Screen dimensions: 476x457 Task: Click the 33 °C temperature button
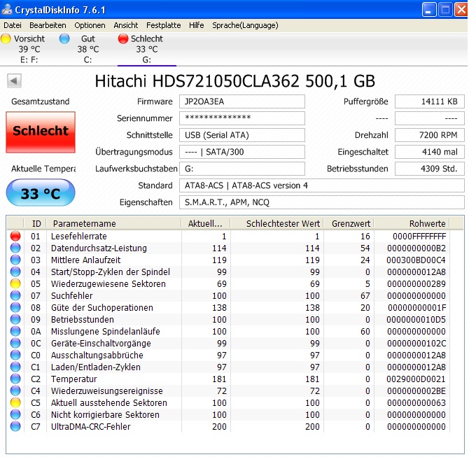point(41,193)
